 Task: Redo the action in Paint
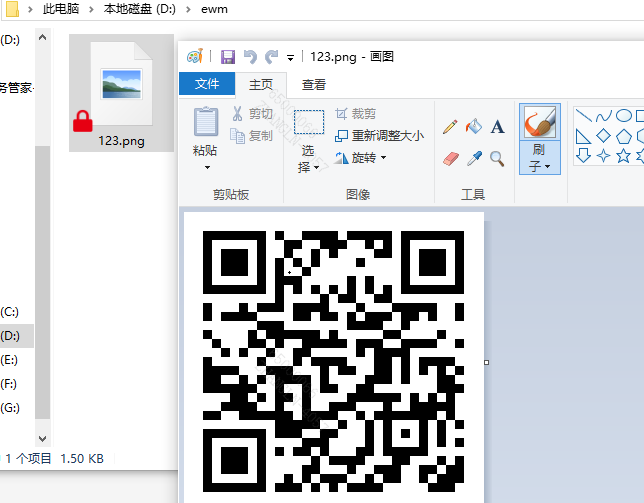[x=271, y=57]
